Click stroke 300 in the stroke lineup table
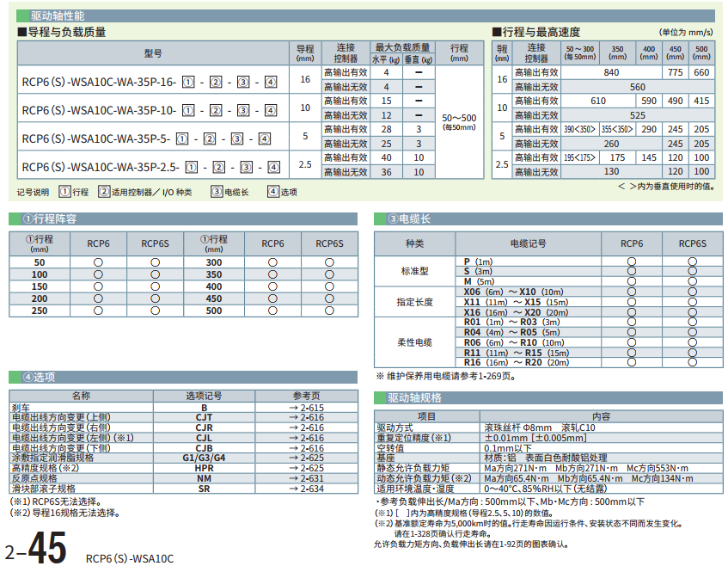Image resolution: width=728 pixels, height=566 pixels. point(214,262)
